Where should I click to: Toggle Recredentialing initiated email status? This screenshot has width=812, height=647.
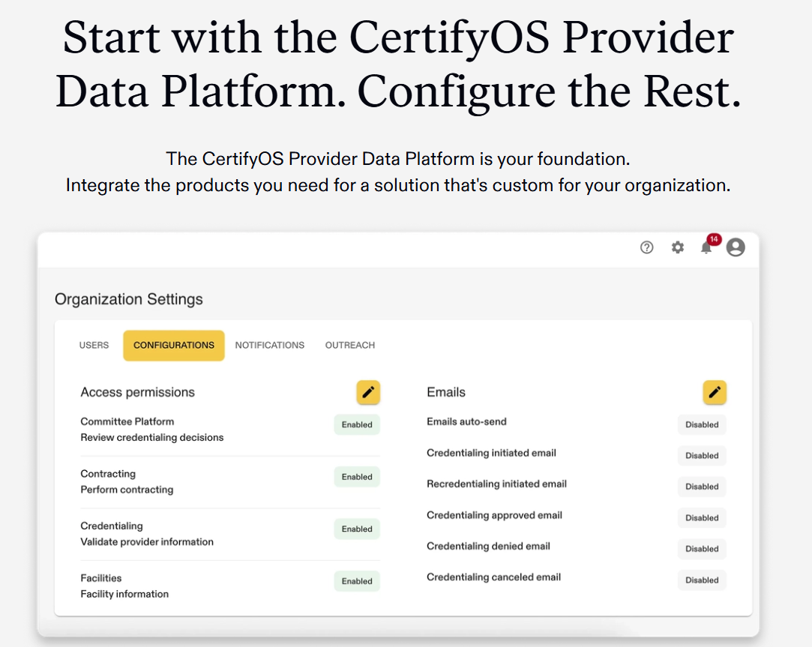click(x=702, y=486)
